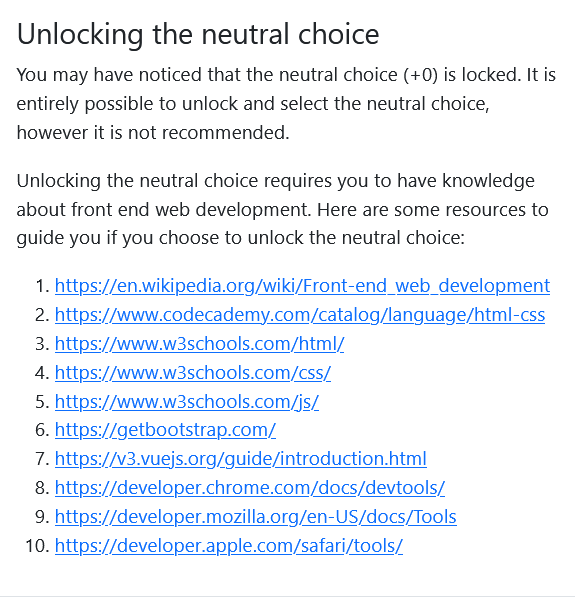Follow the w3schools JS link
Image resolution: width=575 pixels, height=597 pixels.
[187, 402]
